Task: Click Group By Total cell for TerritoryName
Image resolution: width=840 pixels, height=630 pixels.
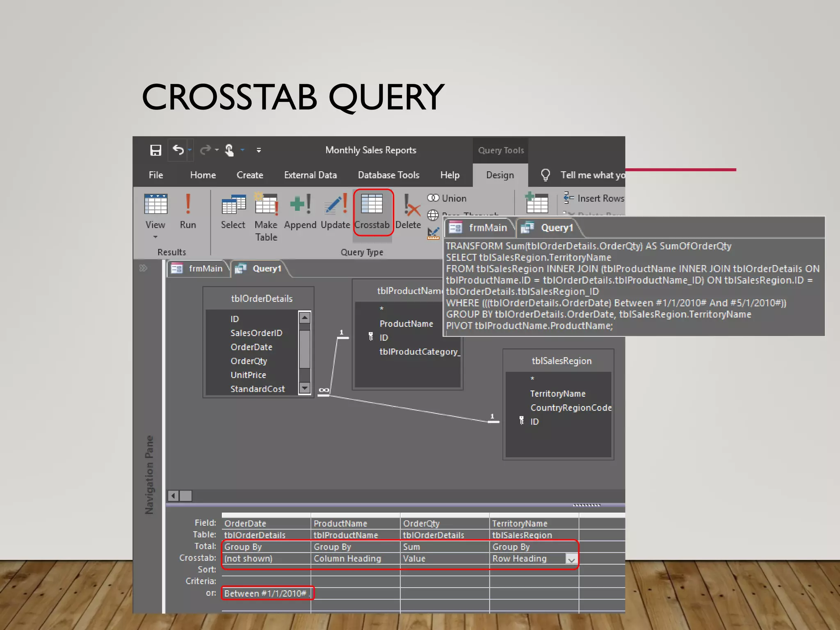Action: pyautogui.click(x=534, y=547)
